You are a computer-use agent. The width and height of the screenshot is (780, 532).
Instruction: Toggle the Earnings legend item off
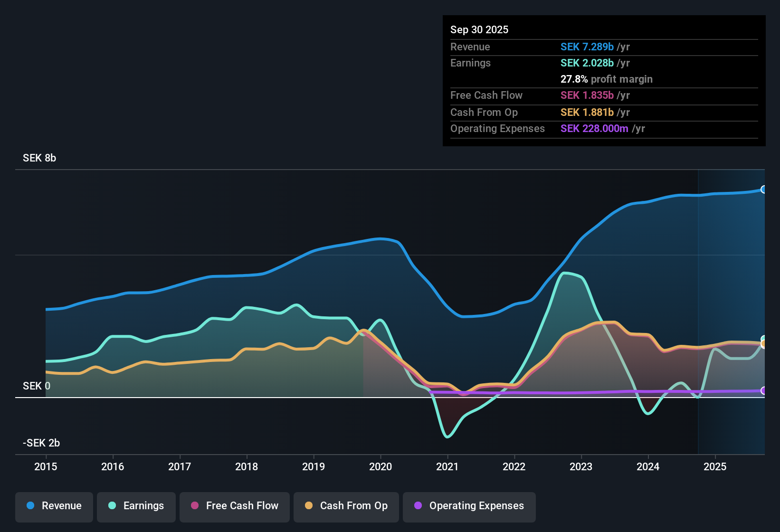136,506
